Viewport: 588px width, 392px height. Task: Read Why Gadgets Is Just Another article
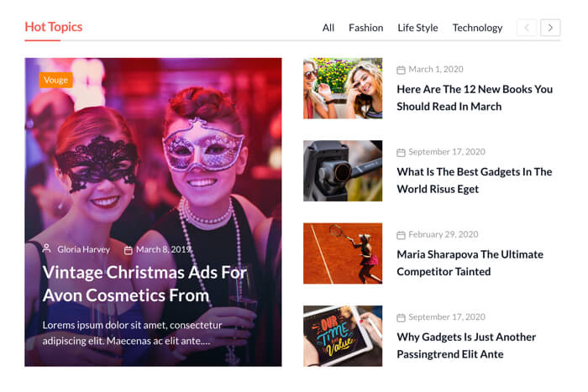point(466,345)
